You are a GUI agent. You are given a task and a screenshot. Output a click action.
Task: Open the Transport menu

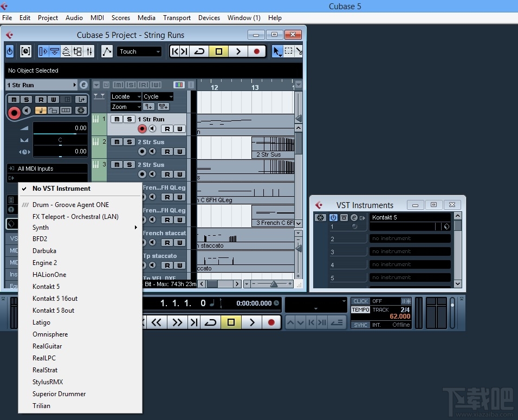point(177,18)
